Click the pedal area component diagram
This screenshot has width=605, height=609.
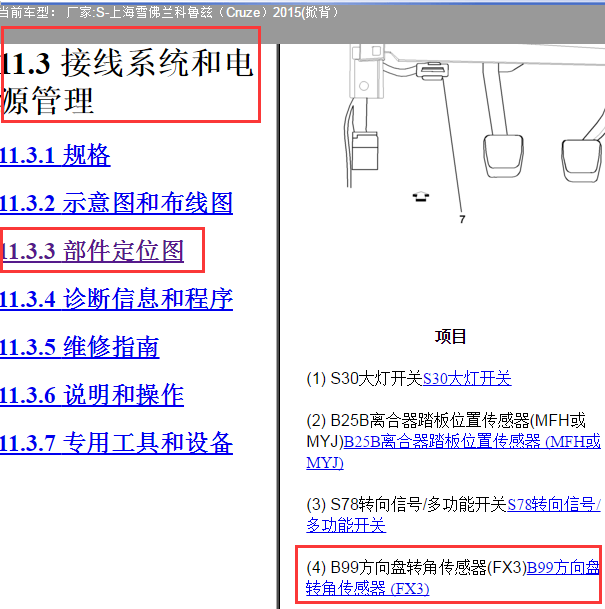click(475, 134)
